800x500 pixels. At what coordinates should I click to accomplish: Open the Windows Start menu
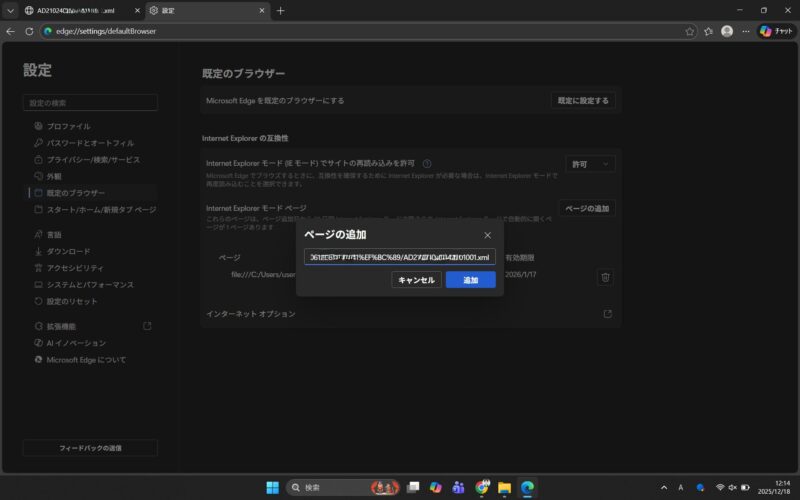[x=272, y=487]
